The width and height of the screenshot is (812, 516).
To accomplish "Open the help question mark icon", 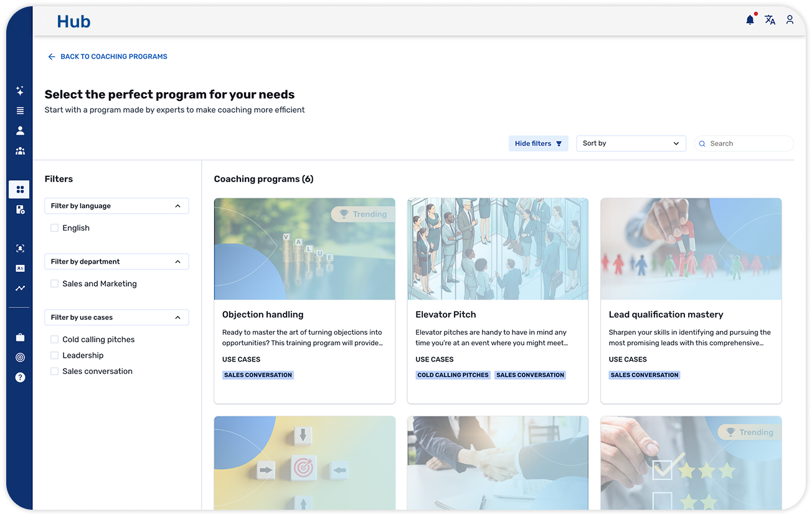I will pyautogui.click(x=20, y=377).
